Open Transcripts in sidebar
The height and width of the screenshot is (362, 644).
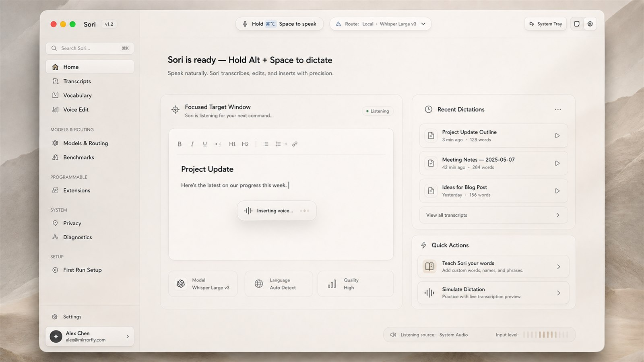coord(90,81)
